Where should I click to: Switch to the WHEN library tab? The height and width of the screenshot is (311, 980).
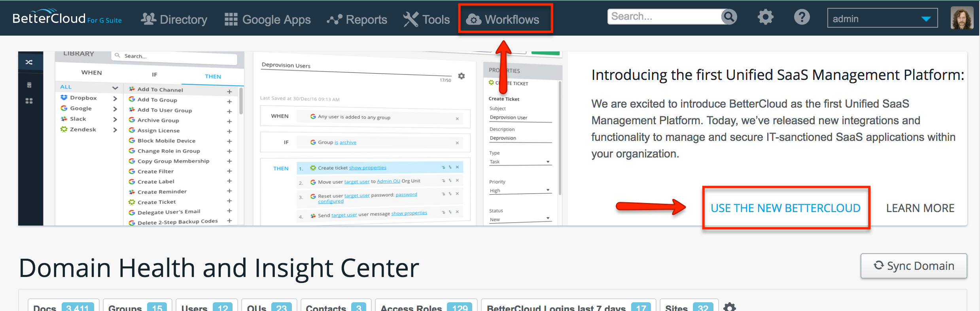coord(91,72)
